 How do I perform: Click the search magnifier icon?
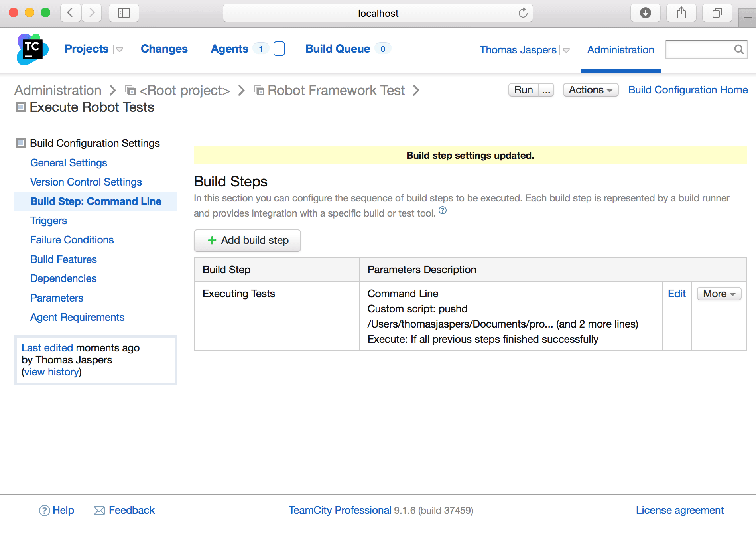738,49
